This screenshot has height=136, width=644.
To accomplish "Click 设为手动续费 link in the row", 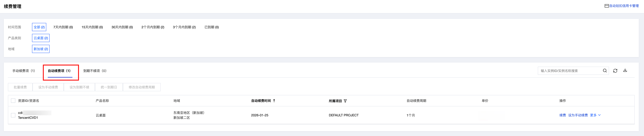I will (578, 115).
